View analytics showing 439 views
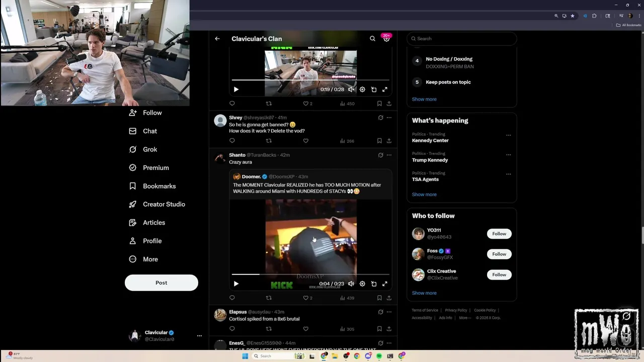The image size is (644, 362). click(347, 298)
